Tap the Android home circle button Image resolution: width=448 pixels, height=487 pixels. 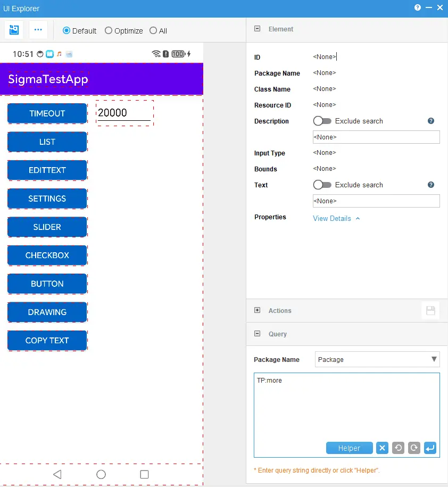coord(101,474)
